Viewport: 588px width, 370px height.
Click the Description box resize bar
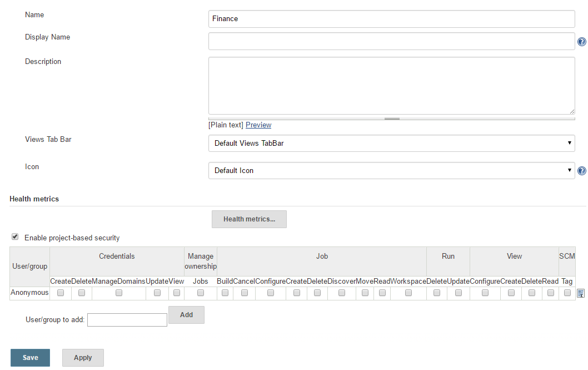tap(391, 119)
